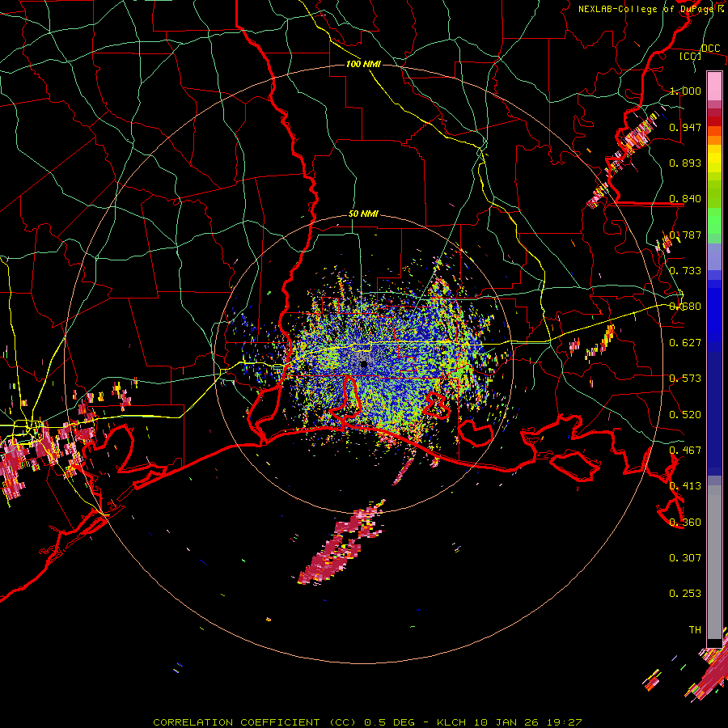Screen dimensions: 728x728
Task: Click the light pink top color bar segment
Action: pos(714,86)
